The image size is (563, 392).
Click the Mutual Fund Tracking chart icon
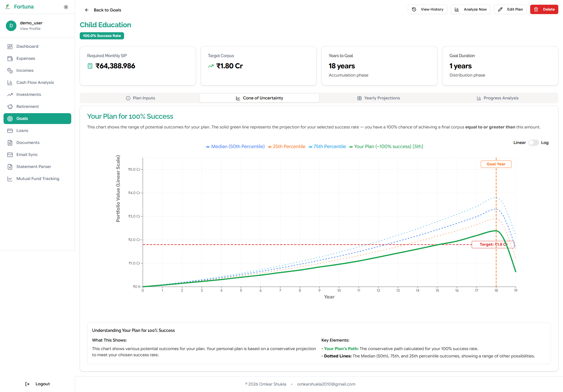pos(10,179)
